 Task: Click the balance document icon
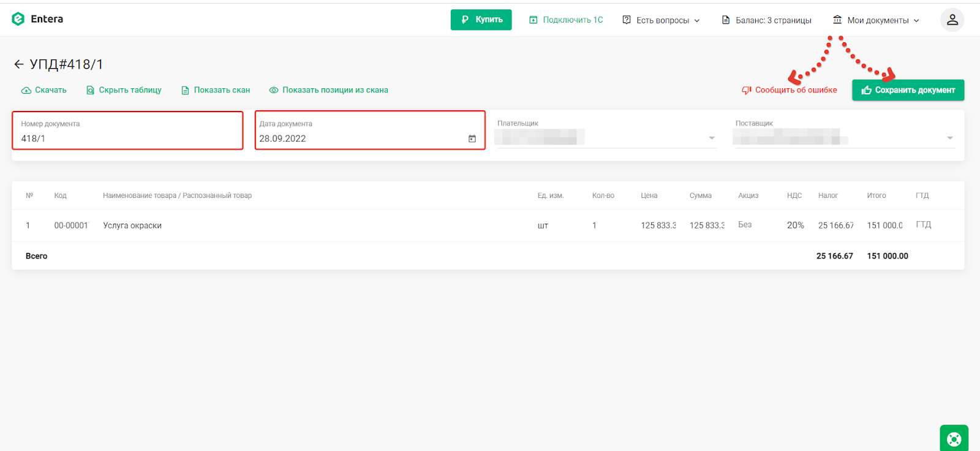[726, 20]
